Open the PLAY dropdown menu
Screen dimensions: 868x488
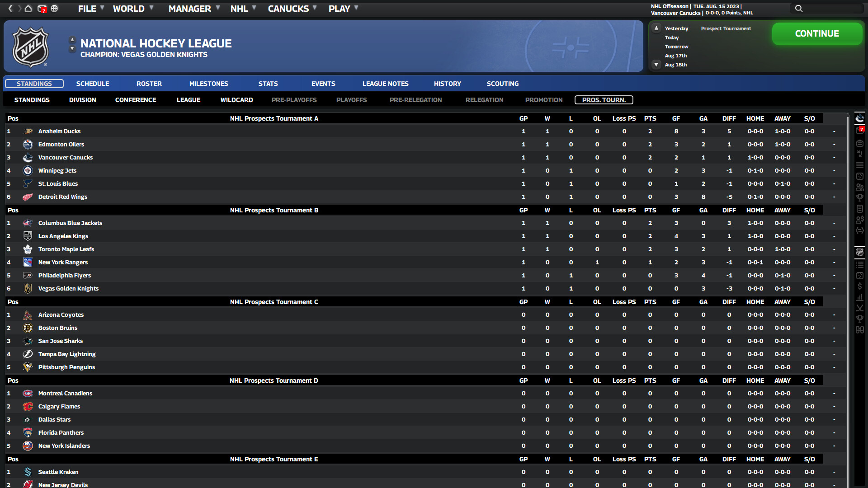coord(340,8)
